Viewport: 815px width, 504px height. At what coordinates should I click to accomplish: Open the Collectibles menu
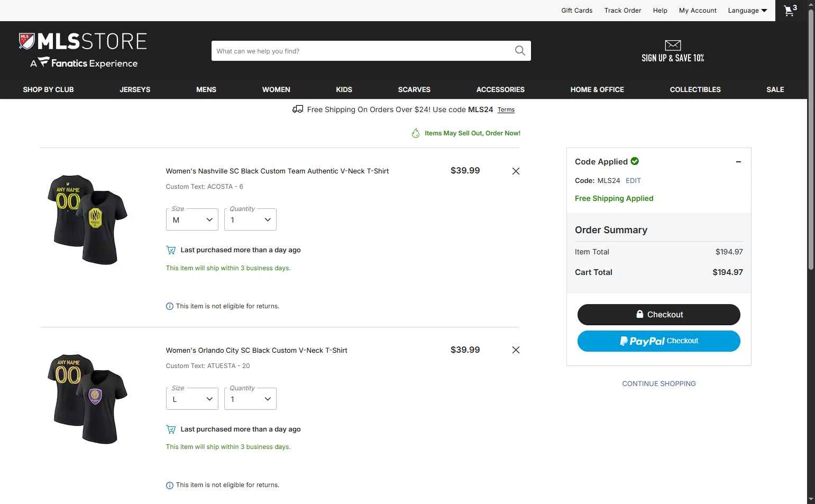[695, 89]
